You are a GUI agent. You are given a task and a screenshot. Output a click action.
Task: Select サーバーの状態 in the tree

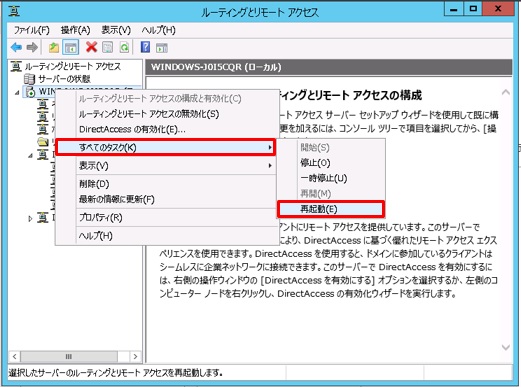point(64,79)
